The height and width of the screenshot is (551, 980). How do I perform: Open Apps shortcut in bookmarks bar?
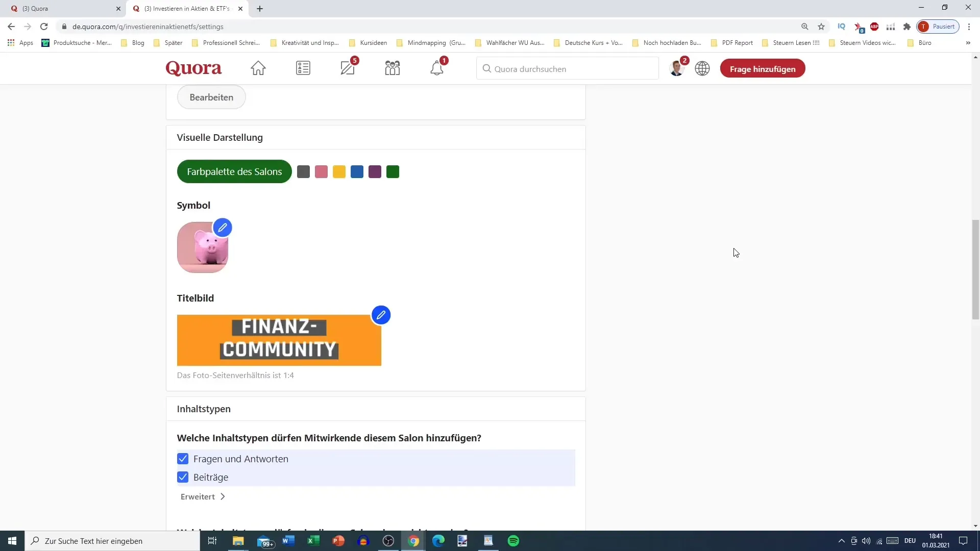(x=20, y=43)
